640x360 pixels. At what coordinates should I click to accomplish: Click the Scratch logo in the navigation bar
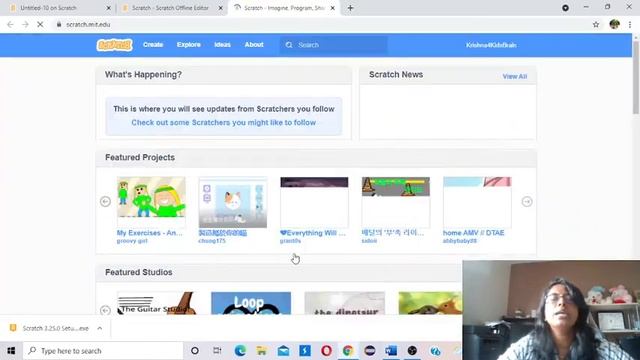click(x=114, y=45)
